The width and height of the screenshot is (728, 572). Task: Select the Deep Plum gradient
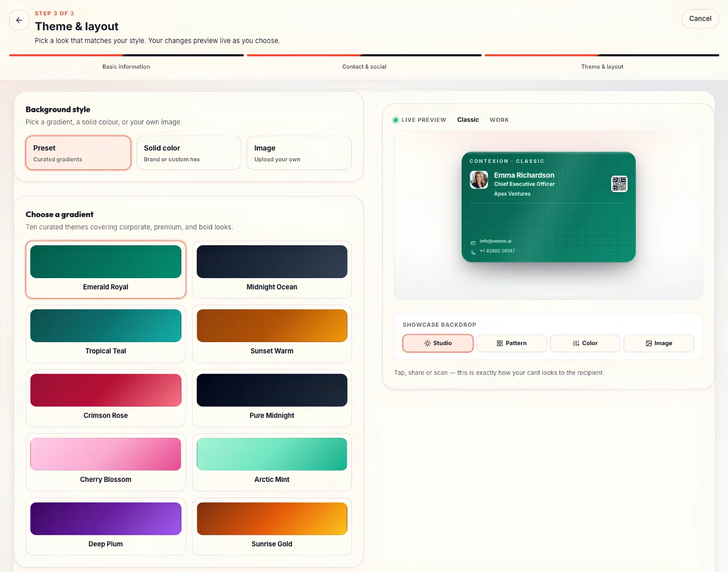pyautogui.click(x=106, y=526)
